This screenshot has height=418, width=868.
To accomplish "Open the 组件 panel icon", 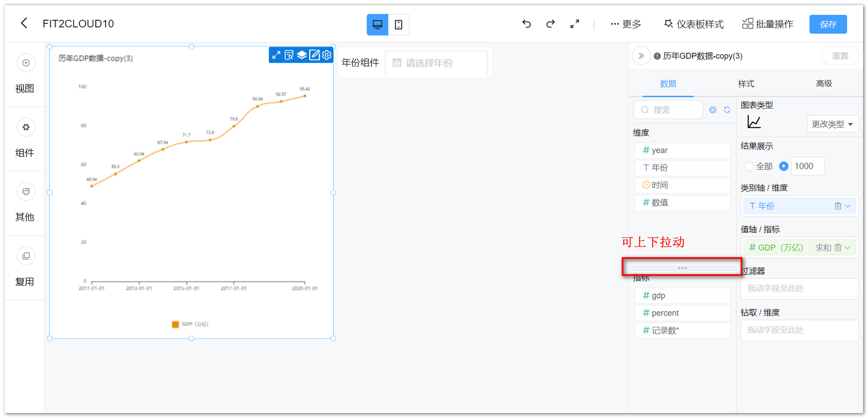I will point(26,127).
